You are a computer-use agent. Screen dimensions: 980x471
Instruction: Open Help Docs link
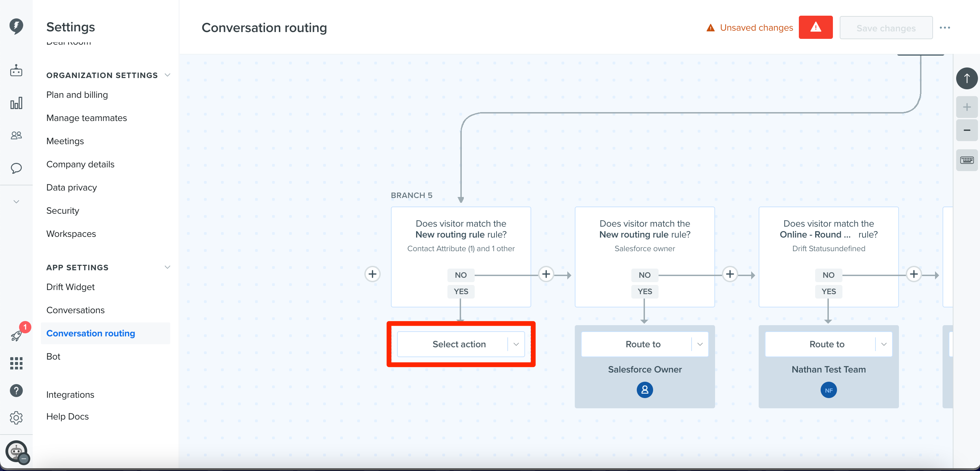point(67,416)
